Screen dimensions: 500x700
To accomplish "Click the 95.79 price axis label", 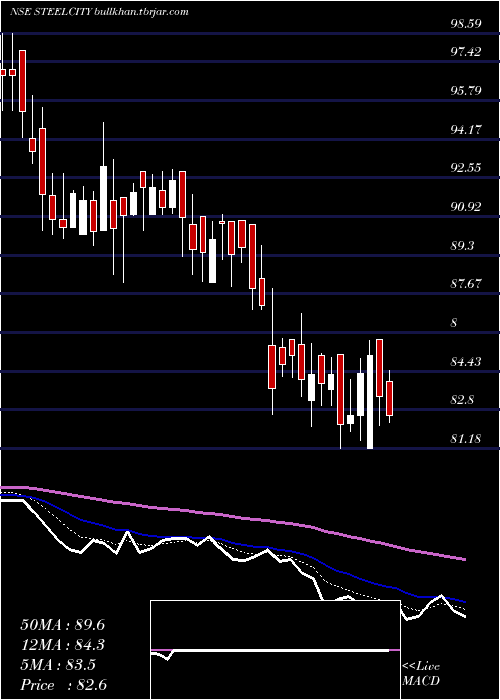I will click(x=466, y=91).
